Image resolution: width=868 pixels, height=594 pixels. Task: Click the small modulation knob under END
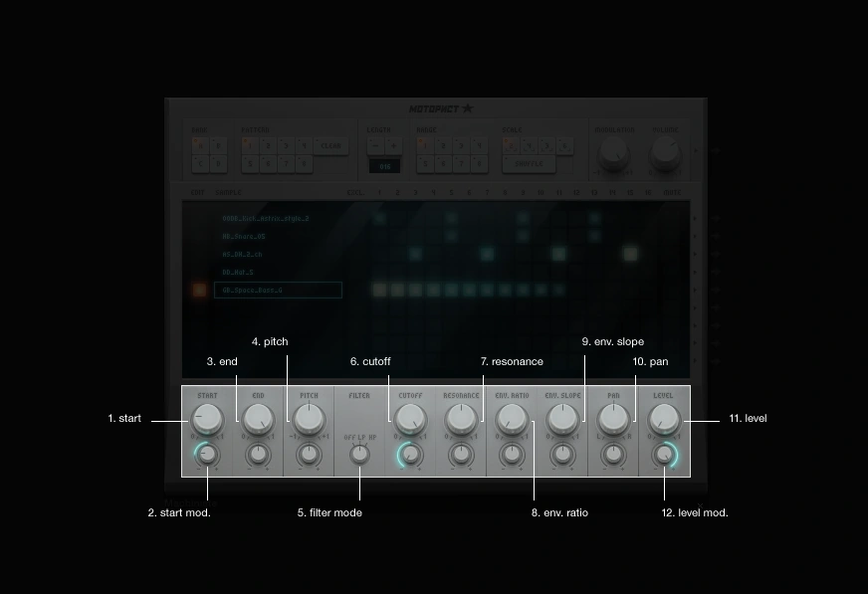click(x=258, y=455)
